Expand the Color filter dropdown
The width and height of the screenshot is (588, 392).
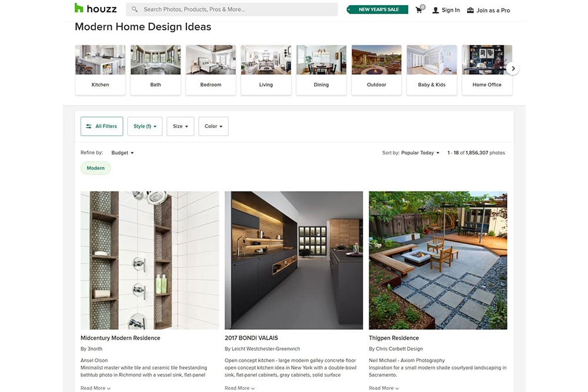pos(213,126)
